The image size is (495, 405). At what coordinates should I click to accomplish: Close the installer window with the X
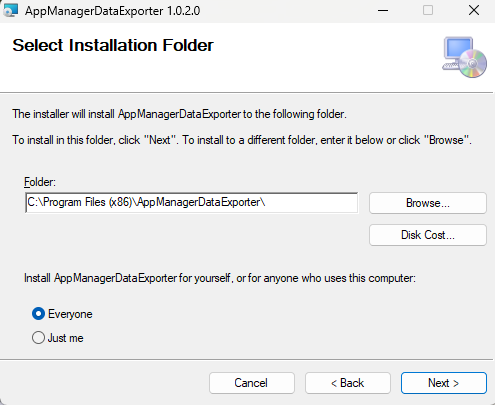pos(474,11)
